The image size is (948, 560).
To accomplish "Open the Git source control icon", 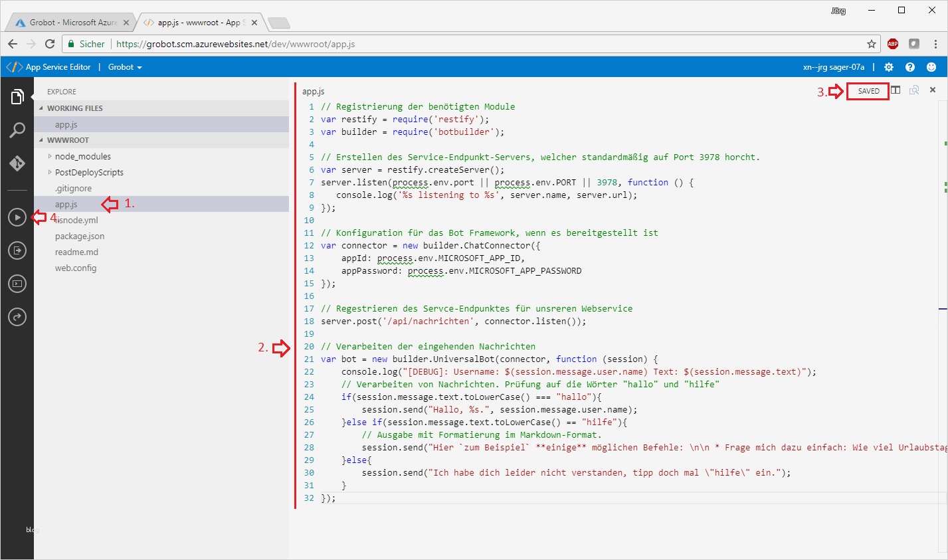I will [17, 163].
